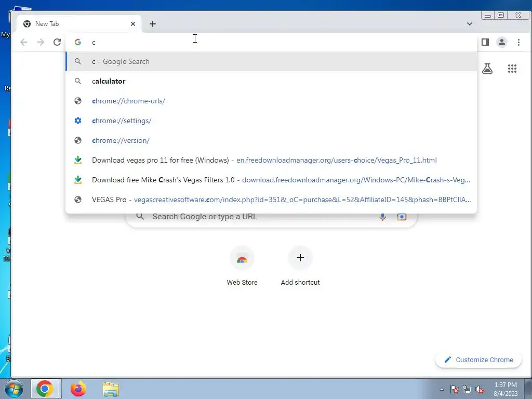Click the Google Lens camera icon
The width and height of the screenshot is (532, 399).
402,217
